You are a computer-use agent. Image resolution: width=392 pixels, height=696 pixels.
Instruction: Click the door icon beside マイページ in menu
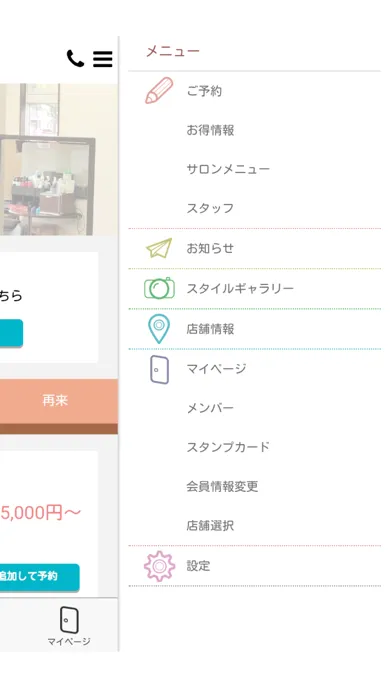pyautogui.click(x=159, y=369)
